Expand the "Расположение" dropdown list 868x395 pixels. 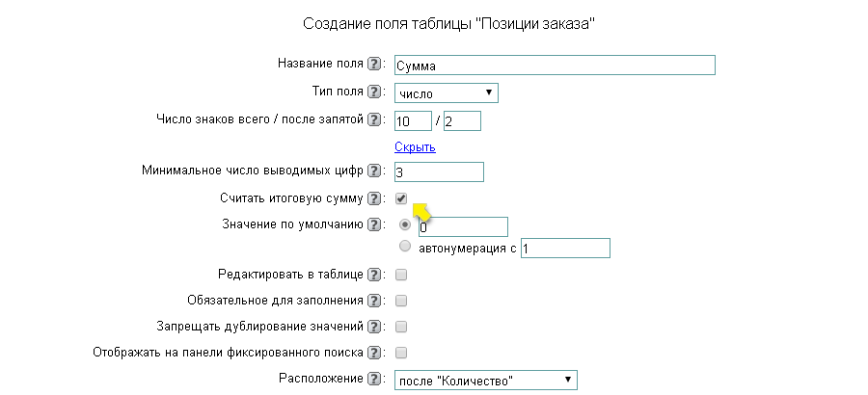click(486, 381)
